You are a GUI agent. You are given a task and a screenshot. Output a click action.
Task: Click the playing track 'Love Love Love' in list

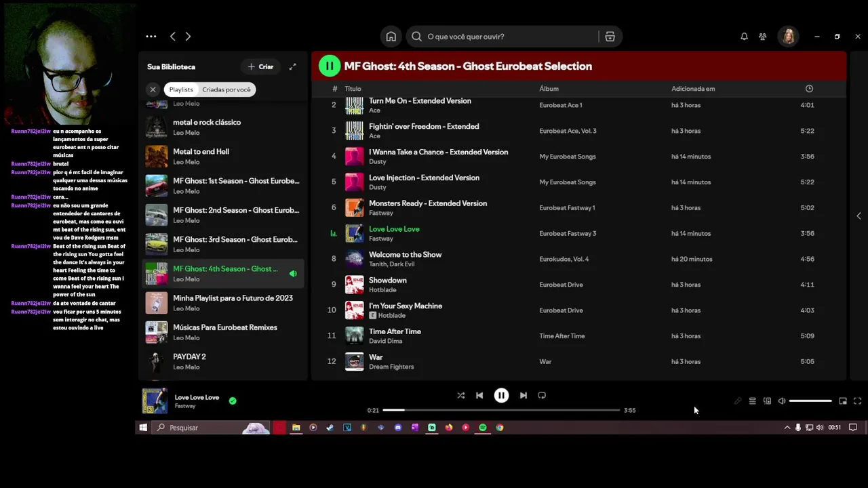394,229
